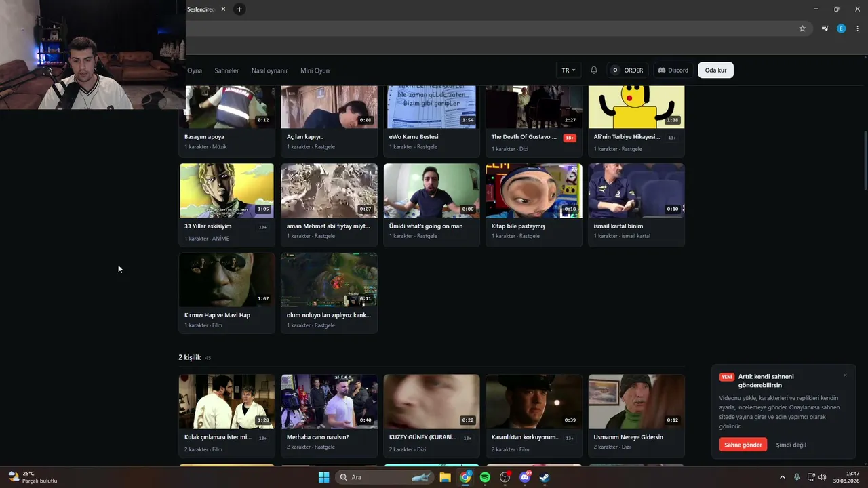
Task: Open the 'ismail kartal binim' scene thumbnail
Action: pos(636,190)
